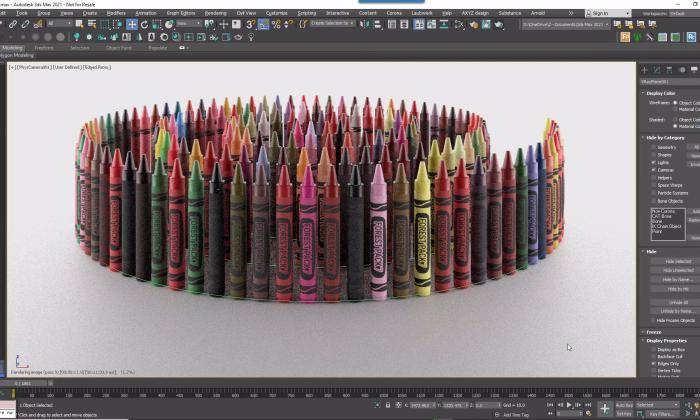Click the RailClone Rc toolbar icon
The image size is (700, 420).
(691, 37)
